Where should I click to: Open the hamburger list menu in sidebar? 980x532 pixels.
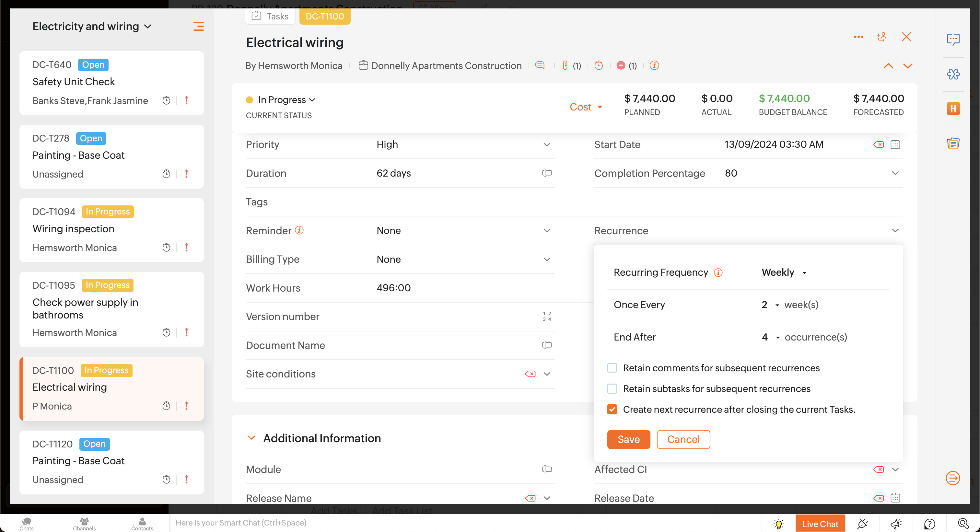pyautogui.click(x=199, y=26)
